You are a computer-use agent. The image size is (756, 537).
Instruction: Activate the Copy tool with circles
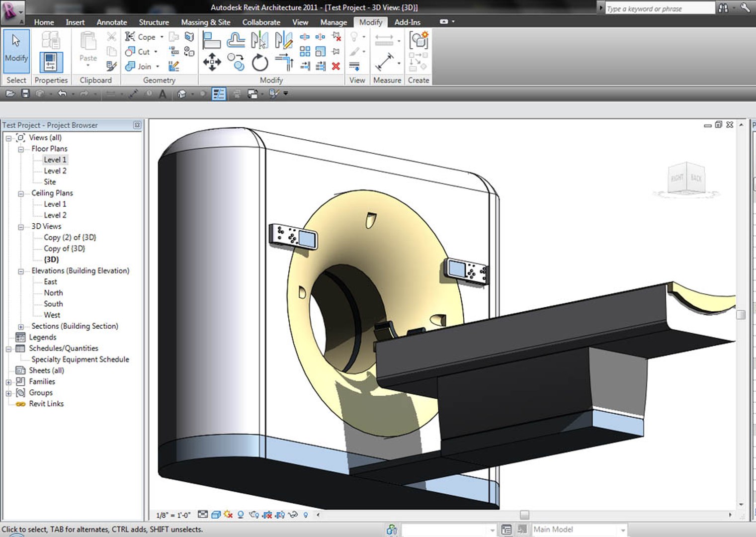[x=236, y=62]
